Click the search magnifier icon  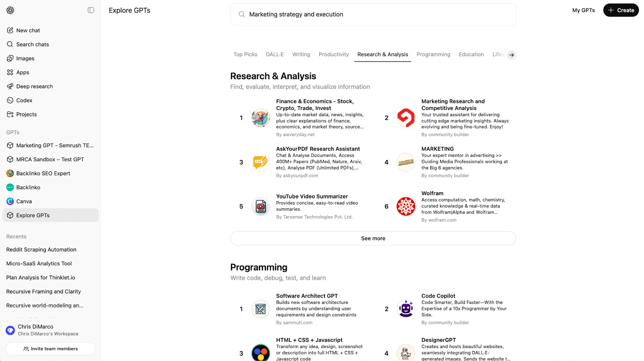point(242,14)
